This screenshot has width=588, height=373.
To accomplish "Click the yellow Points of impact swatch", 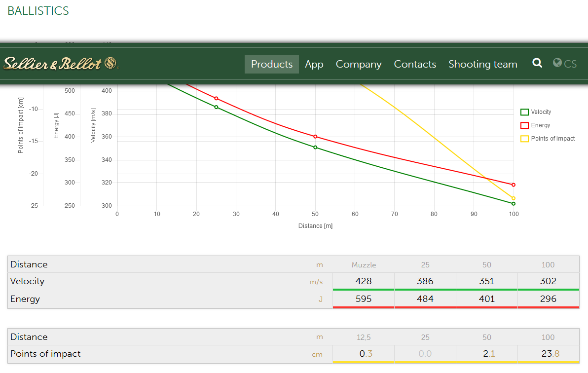I will pyautogui.click(x=525, y=139).
